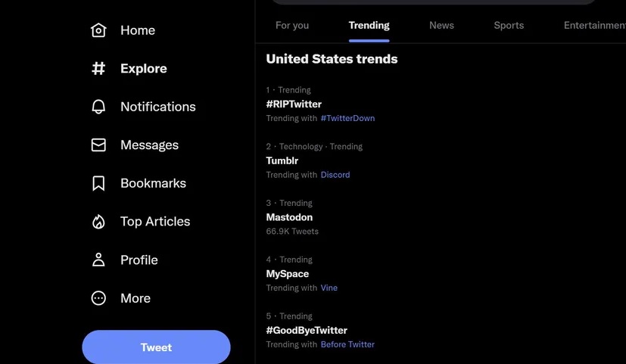Switch to the News tab
Viewport: 626px width, 364px height.
click(x=441, y=25)
